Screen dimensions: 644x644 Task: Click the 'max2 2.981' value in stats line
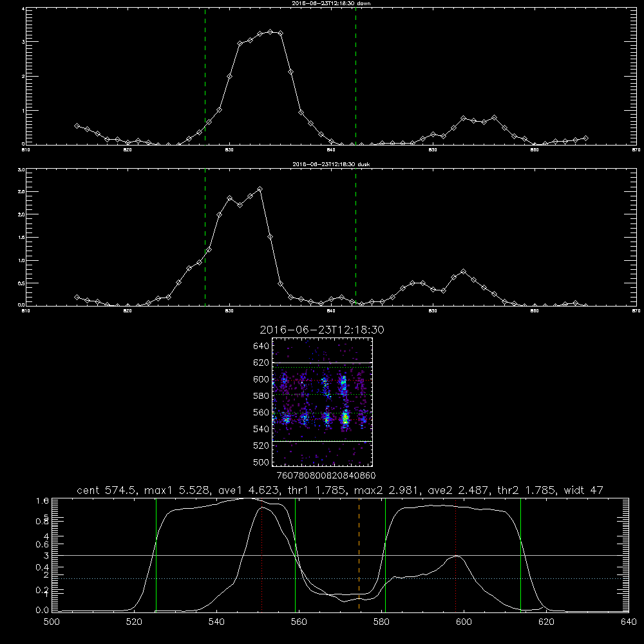(x=385, y=490)
